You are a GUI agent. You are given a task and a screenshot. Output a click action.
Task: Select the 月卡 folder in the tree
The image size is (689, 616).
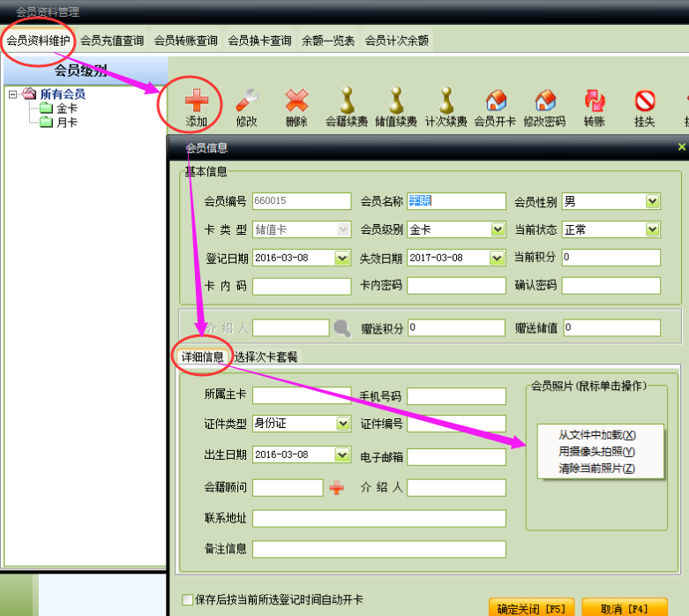click(59, 123)
